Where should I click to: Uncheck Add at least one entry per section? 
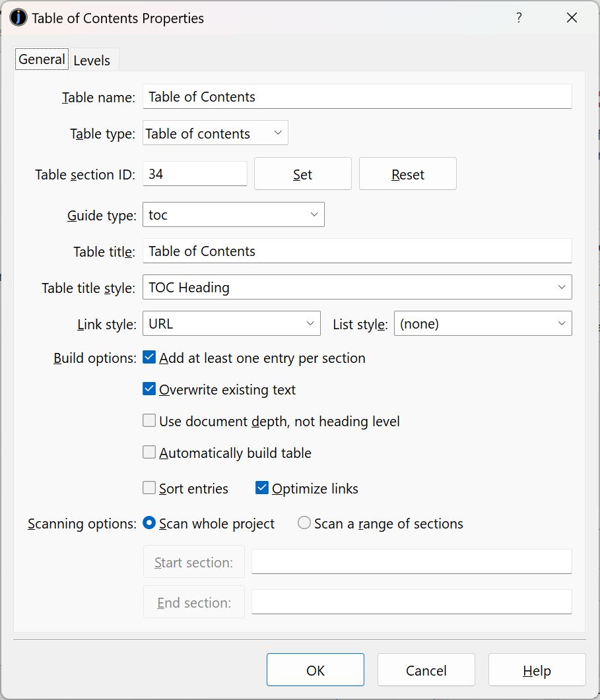click(149, 358)
